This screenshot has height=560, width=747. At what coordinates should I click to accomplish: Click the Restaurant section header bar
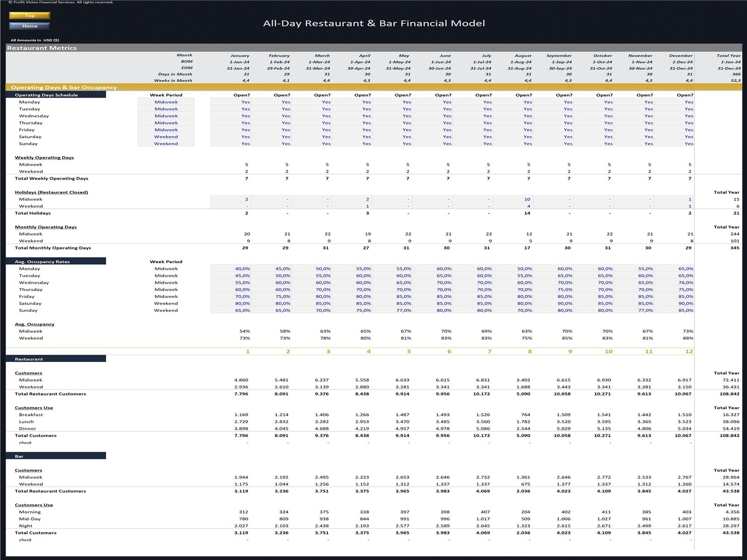coord(56,359)
